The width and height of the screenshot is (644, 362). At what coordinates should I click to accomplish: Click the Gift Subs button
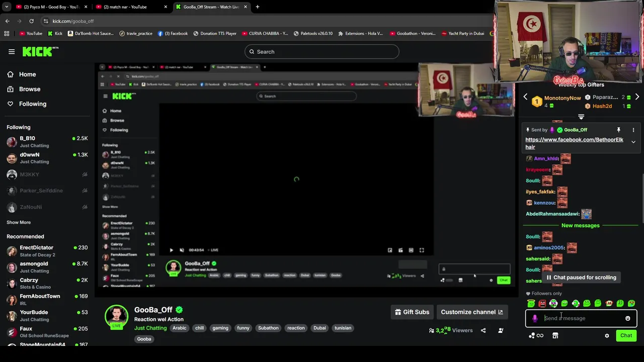click(412, 312)
